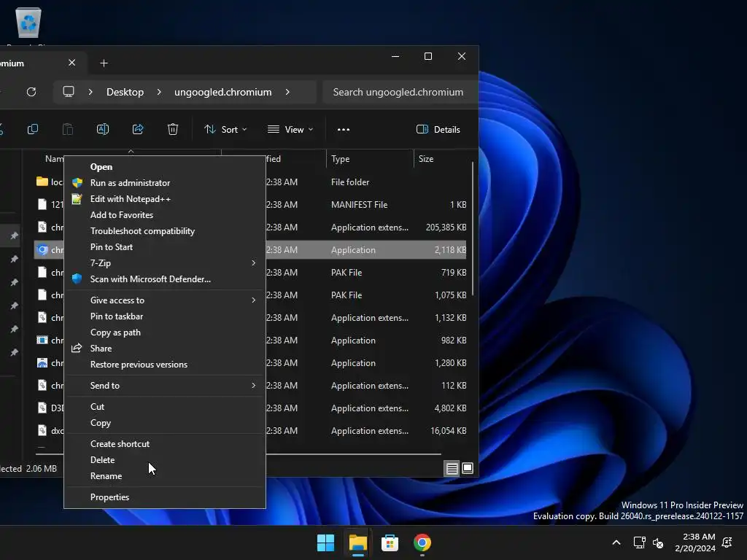The image size is (747, 560).
Task: Expand the 7-Zip submenu
Action: coord(165,262)
